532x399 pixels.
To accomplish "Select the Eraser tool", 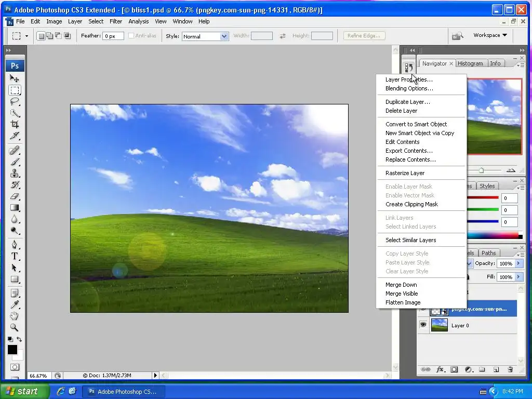I will click(x=15, y=196).
